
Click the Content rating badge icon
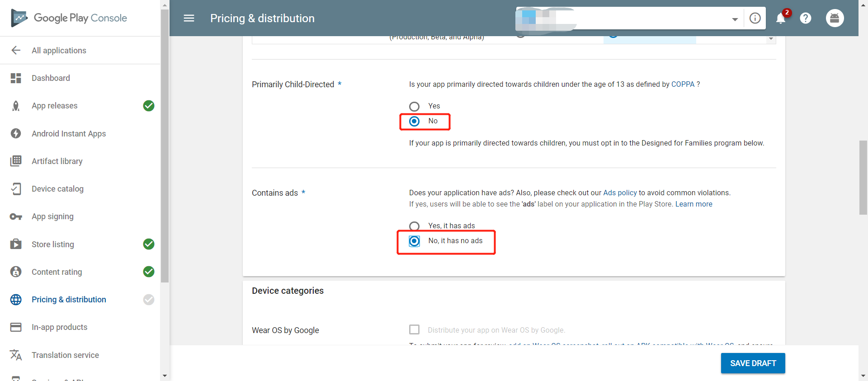pos(16,272)
